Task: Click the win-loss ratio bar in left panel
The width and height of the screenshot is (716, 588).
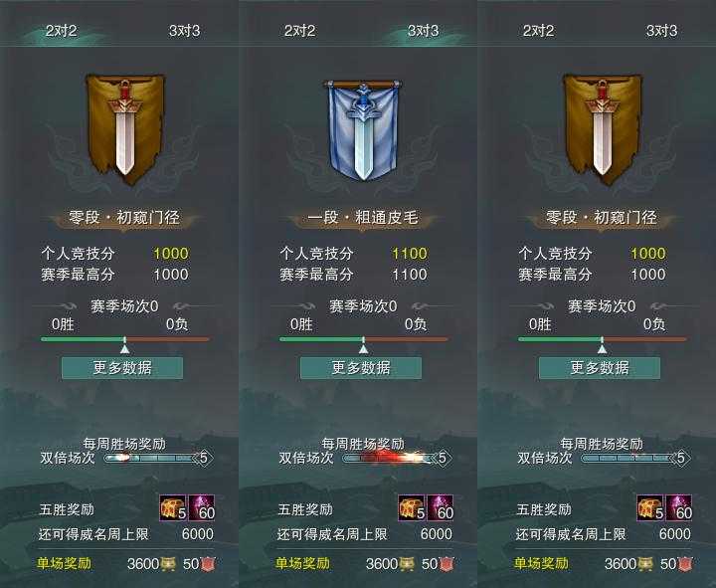Action: (x=124, y=339)
